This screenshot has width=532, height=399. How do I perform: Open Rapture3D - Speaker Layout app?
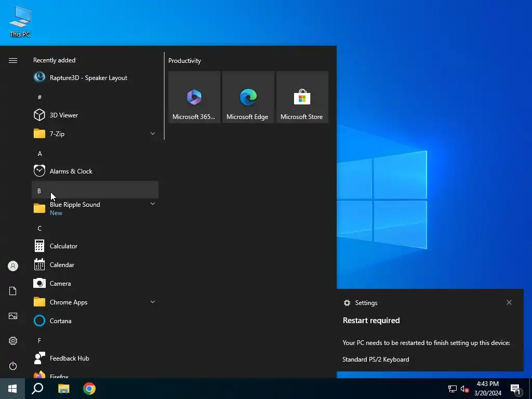tap(95, 78)
